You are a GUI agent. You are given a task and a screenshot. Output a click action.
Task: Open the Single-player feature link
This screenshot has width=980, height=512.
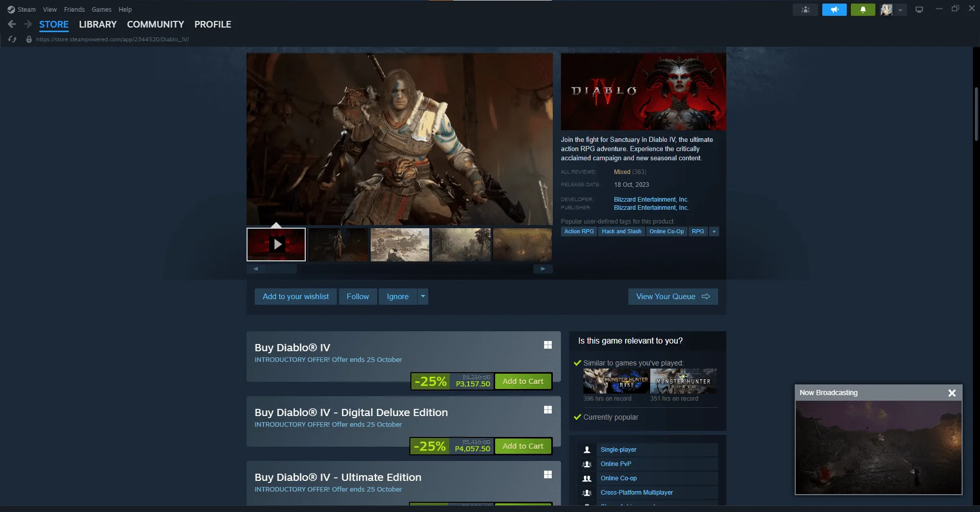(x=619, y=450)
